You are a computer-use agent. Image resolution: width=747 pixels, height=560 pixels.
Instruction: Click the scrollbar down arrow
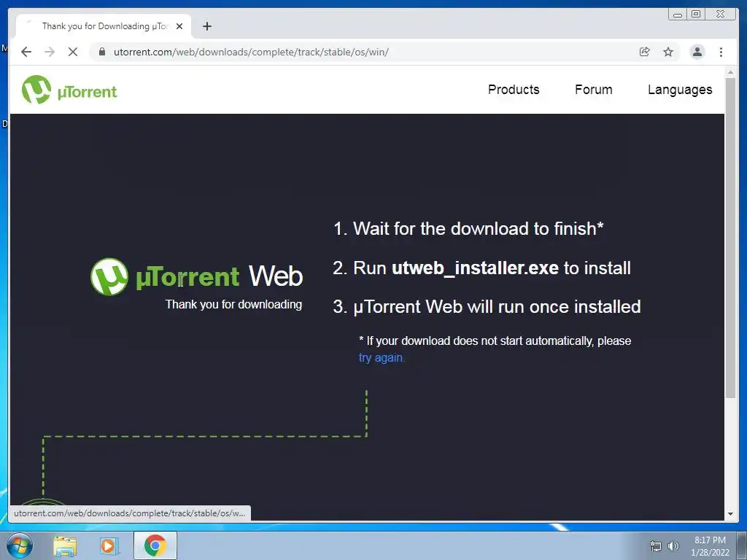coord(730,514)
